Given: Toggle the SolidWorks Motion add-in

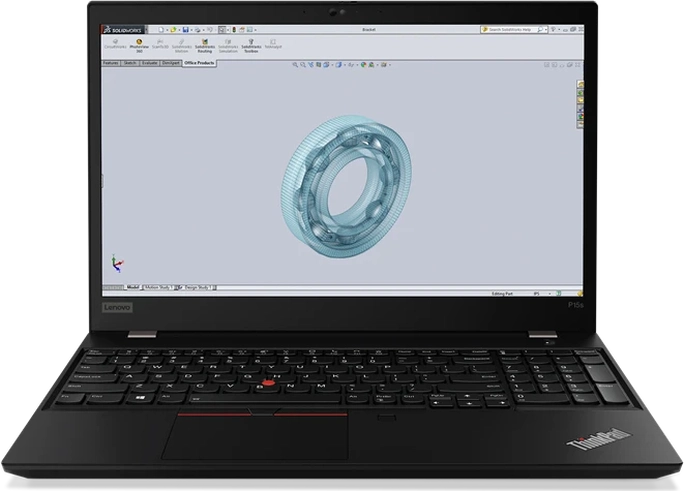Looking at the screenshot, I should click(182, 46).
